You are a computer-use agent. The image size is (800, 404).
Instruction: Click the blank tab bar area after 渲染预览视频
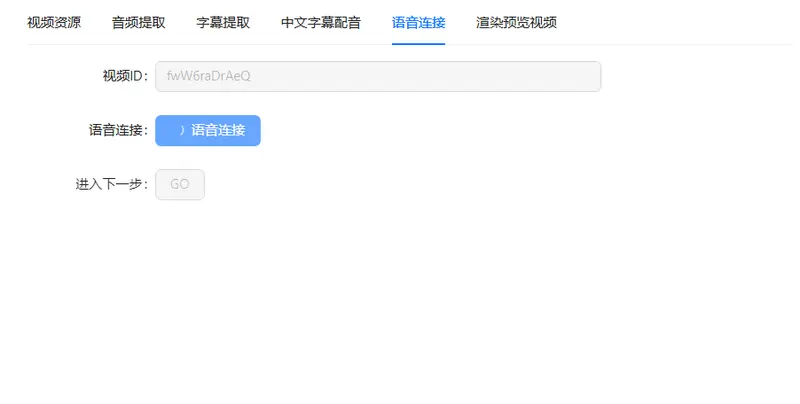680,22
